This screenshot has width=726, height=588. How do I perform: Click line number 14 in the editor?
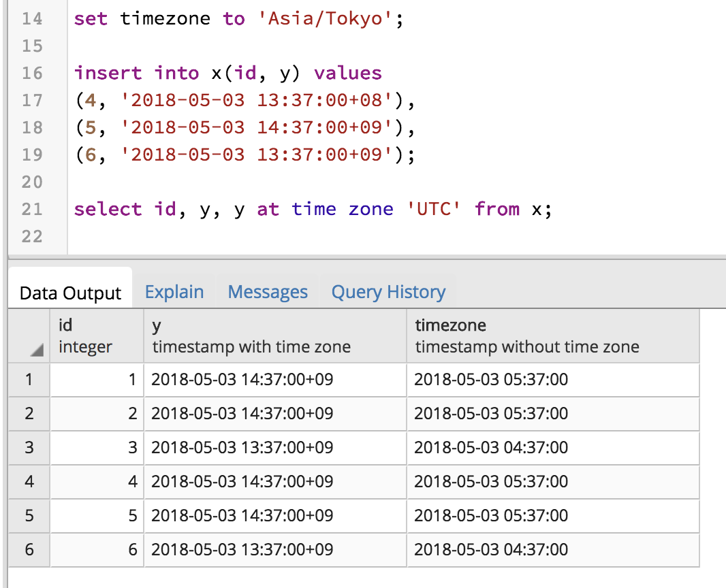click(32, 18)
